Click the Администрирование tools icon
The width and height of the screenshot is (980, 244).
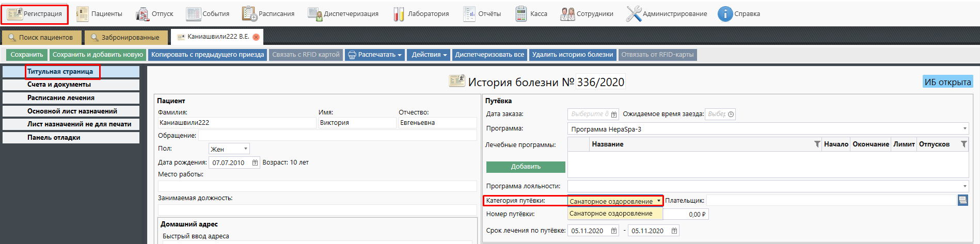click(634, 14)
